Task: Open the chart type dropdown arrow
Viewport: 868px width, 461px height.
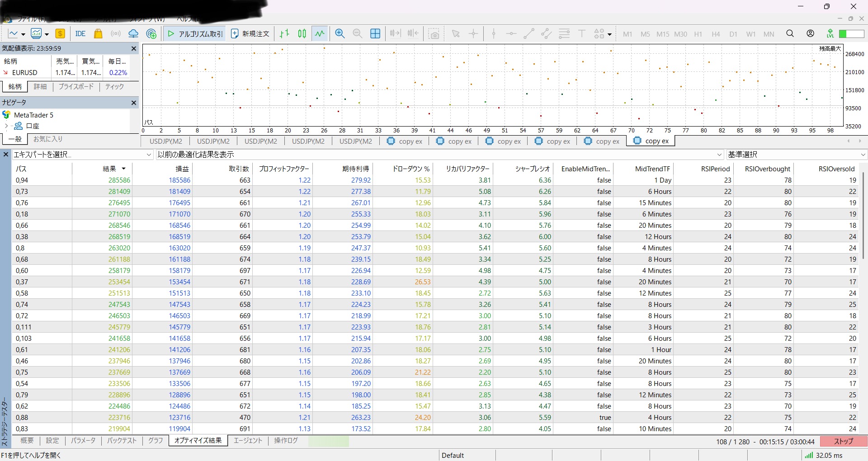Action: pyautogui.click(x=23, y=34)
